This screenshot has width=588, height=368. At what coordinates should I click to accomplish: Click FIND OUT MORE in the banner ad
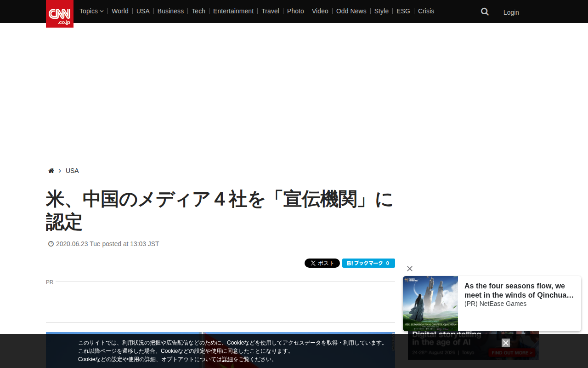(x=512, y=353)
